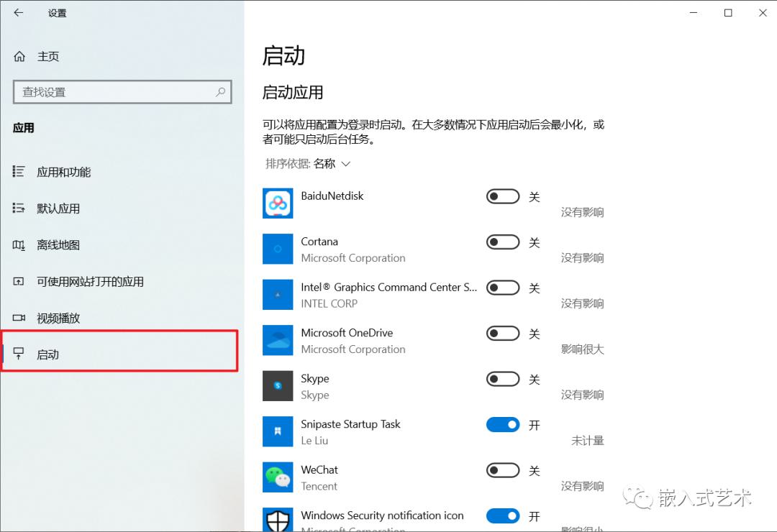This screenshot has height=532, width=777.
Task: Click the 查找设置 search field
Action: point(115,92)
